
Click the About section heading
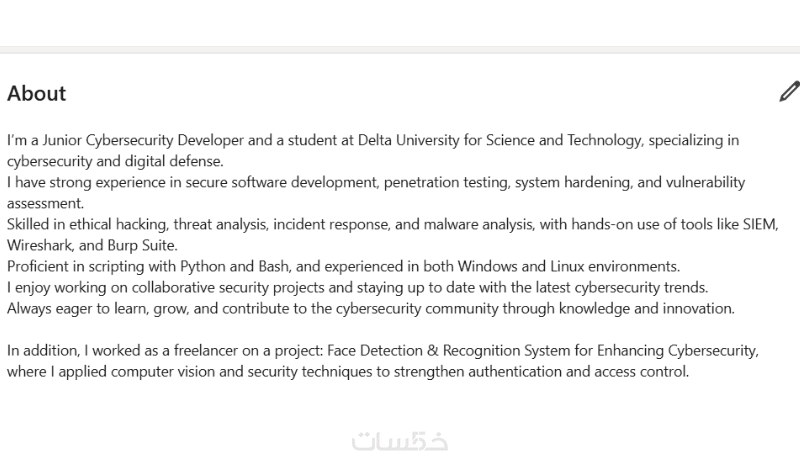[x=36, y=93]
